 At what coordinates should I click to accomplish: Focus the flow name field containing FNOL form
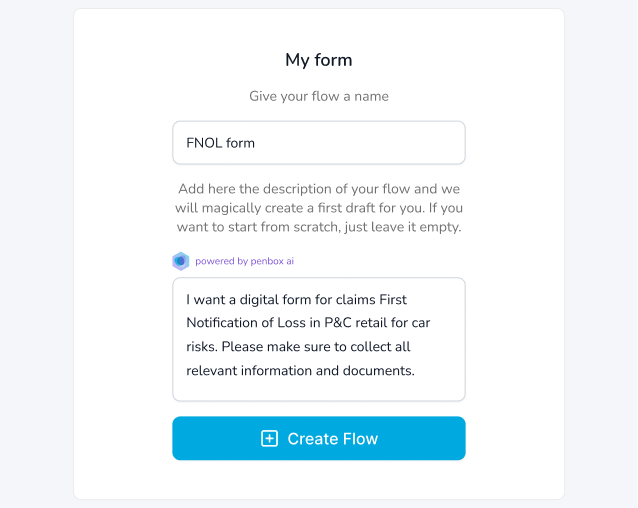(x=319, y=143)
